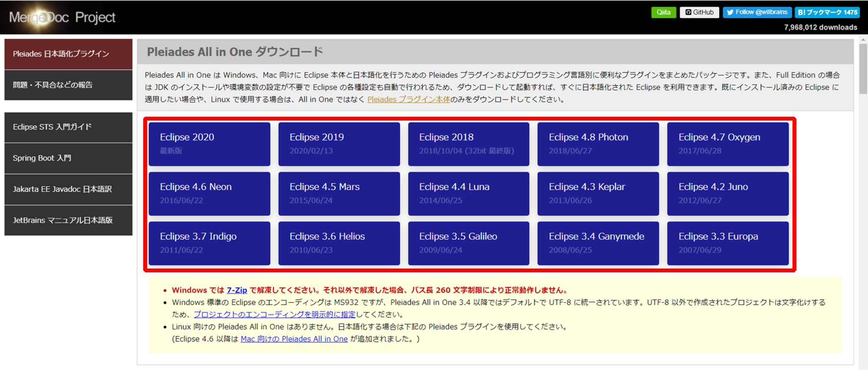The width and height of the screenshot is (868, 370).
Task: Click the Eclipse 2018 download tile
Action: click(x=469, y=144)
